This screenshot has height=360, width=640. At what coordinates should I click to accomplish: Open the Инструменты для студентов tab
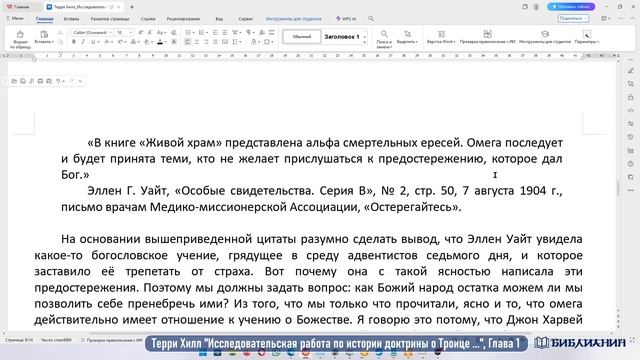[x=293, y=19]
